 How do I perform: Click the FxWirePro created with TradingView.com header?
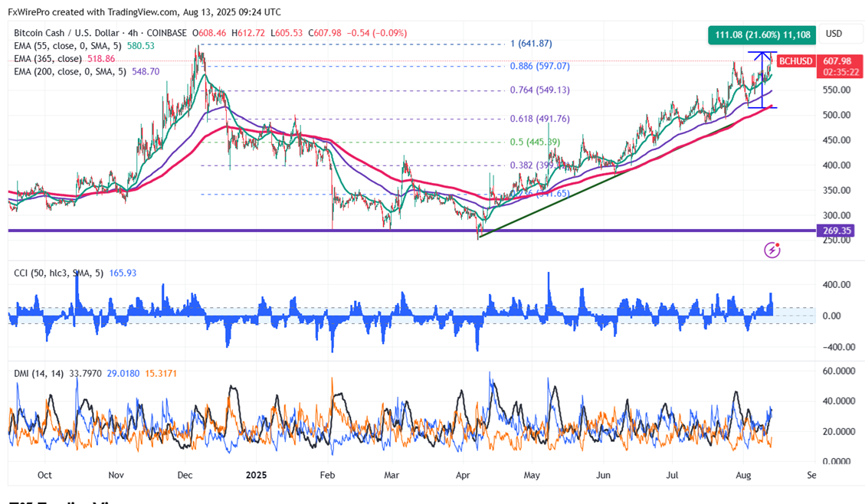pyautogui.click(x=145, y=11)
